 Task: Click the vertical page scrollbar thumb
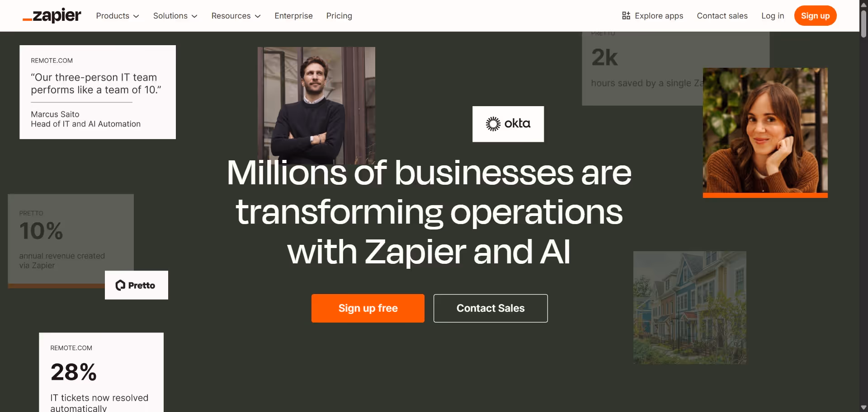tap(863, 23)
